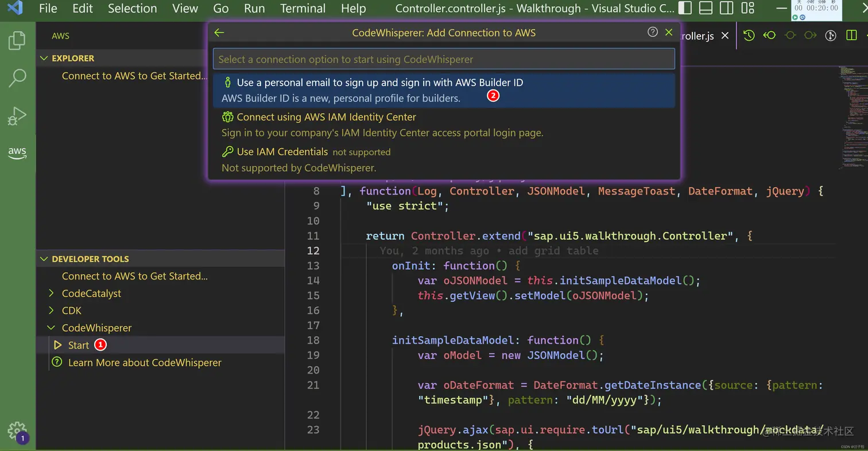Open the Run menu

tap(254, 8)
